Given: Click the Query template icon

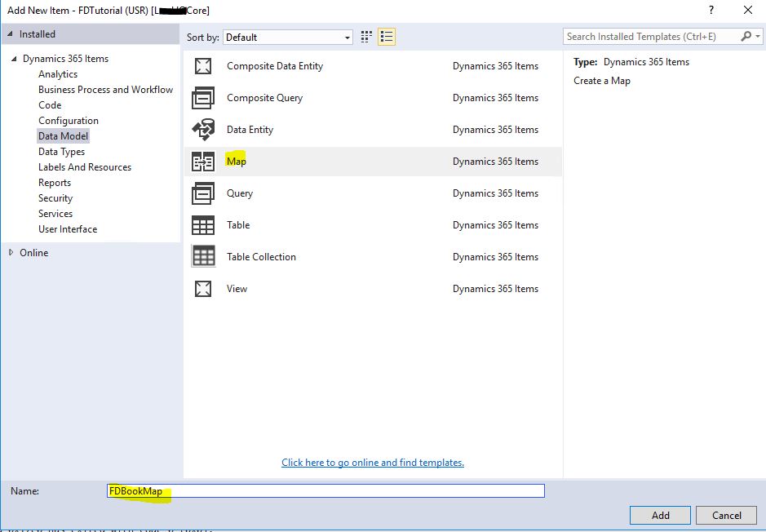Looking at the screenshot, I should 202,193.
